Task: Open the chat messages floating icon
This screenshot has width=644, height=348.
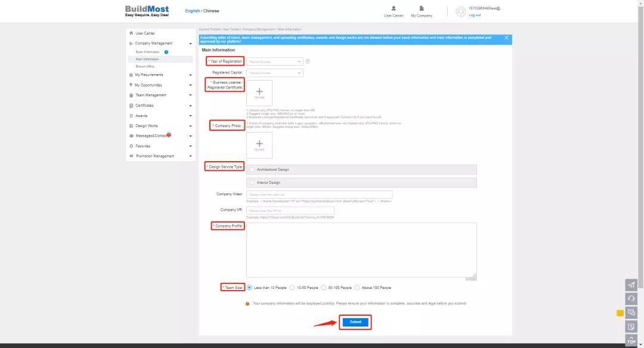Action: coord(631,312)
